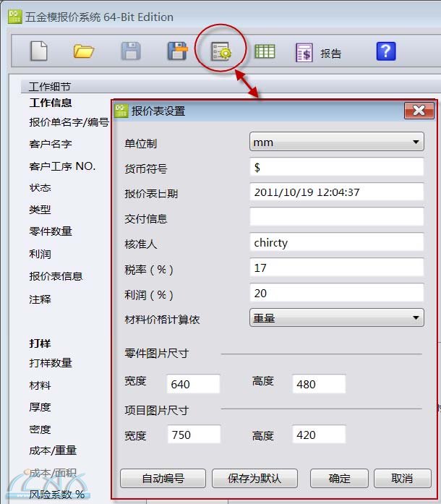
Task: Click the 密度 label
Action: 40,430
